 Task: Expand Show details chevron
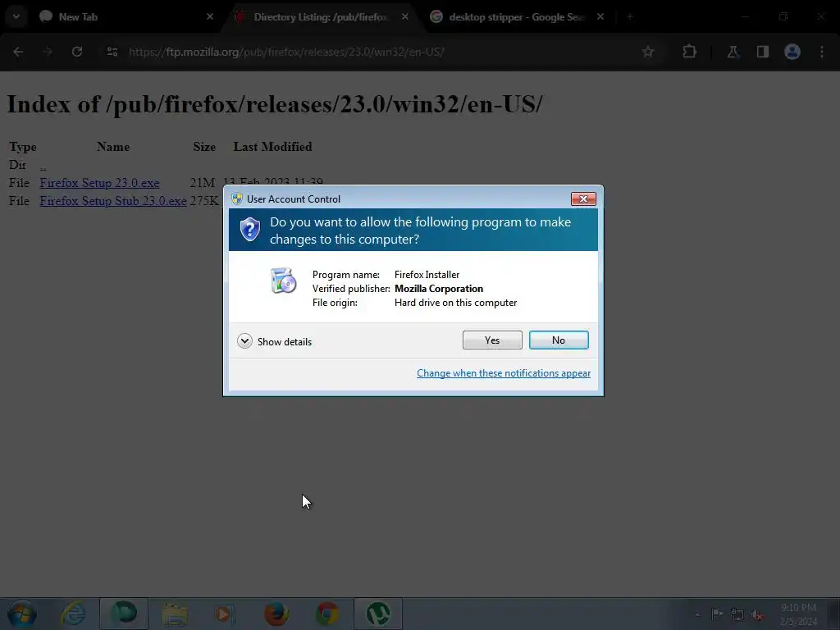(244, 341)
